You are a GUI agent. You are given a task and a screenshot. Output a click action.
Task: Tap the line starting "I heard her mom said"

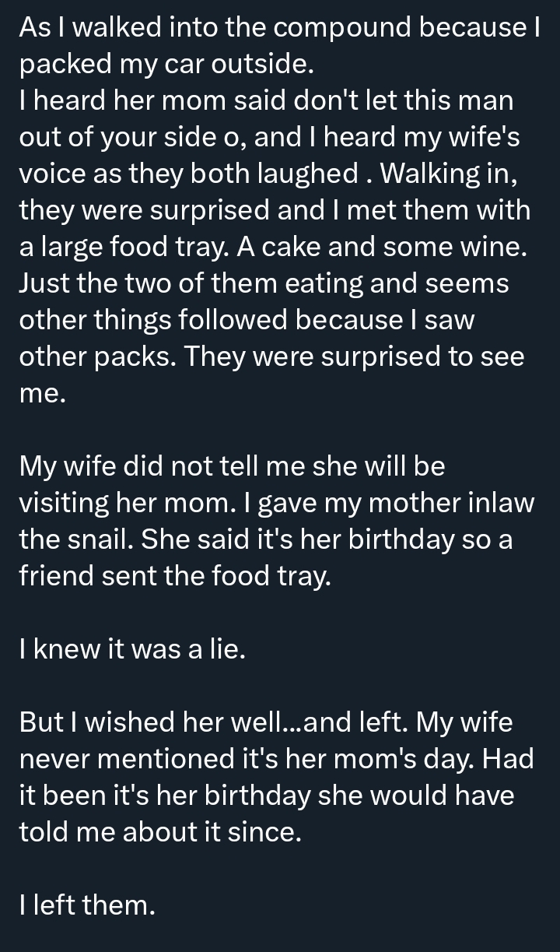coord(266,101)
